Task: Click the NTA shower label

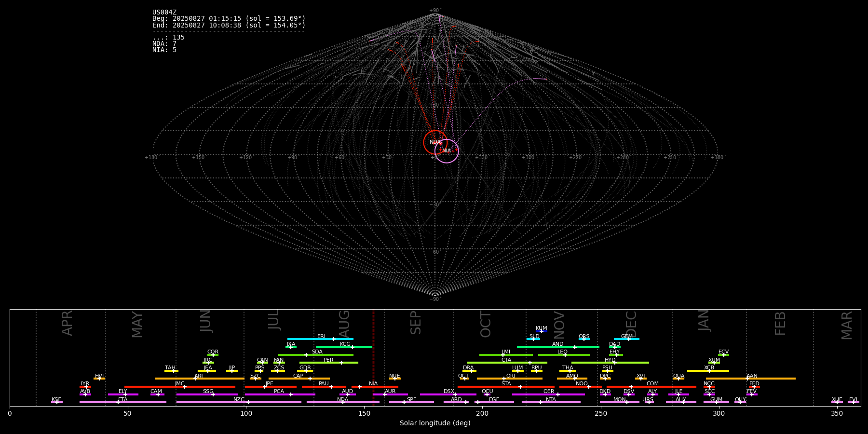Action: [x=551, y=400]
